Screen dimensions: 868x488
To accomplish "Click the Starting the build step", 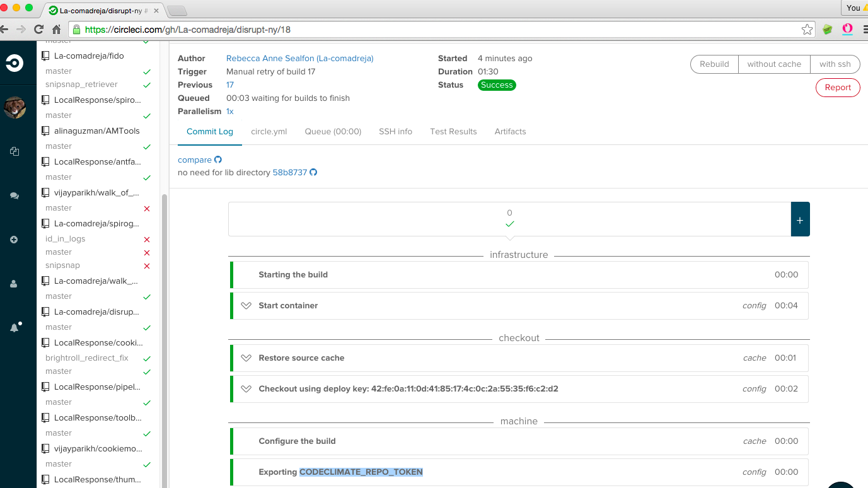I will [519, 275].
